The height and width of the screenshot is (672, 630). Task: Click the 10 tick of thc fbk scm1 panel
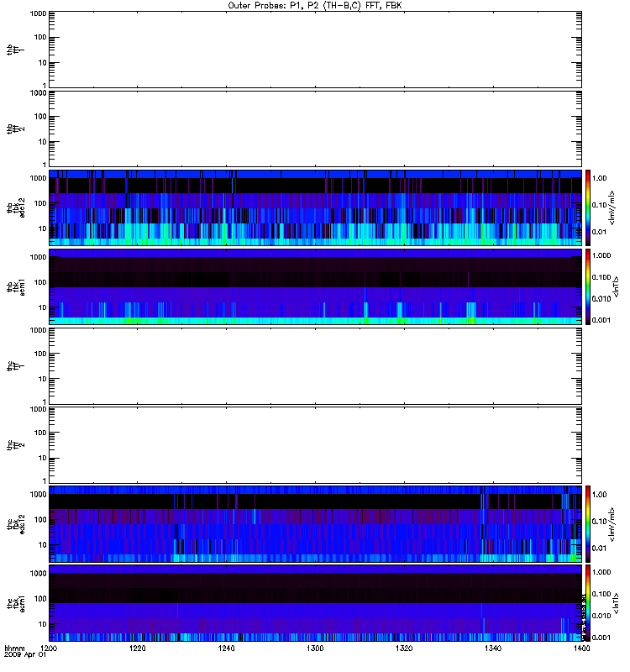[43, 624]
